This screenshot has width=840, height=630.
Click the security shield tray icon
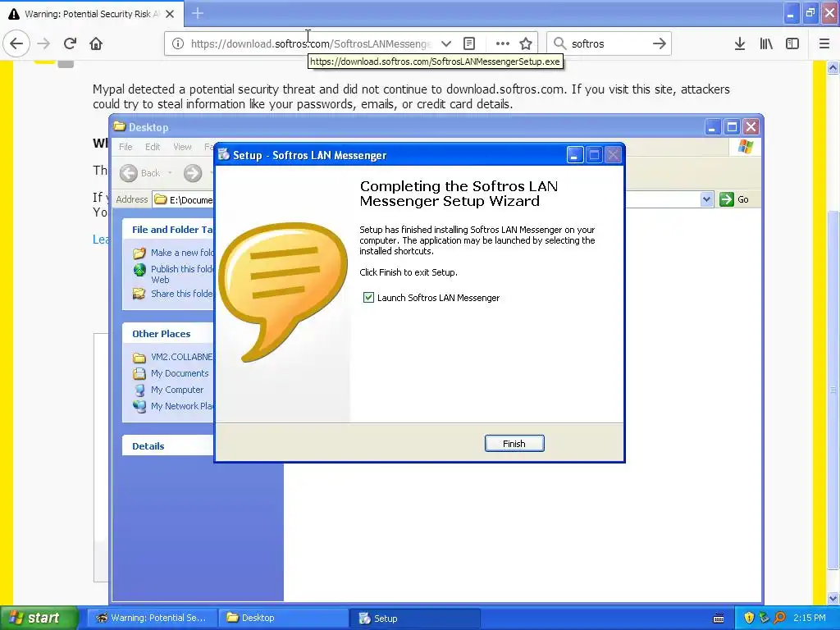pyautogui.click(x=749, y=619)
